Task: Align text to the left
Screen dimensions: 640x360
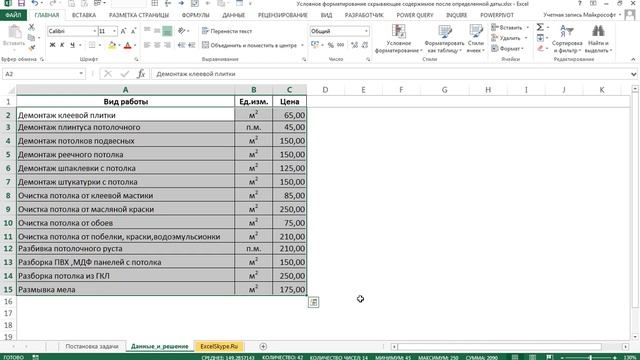Action: pos(147,45)
